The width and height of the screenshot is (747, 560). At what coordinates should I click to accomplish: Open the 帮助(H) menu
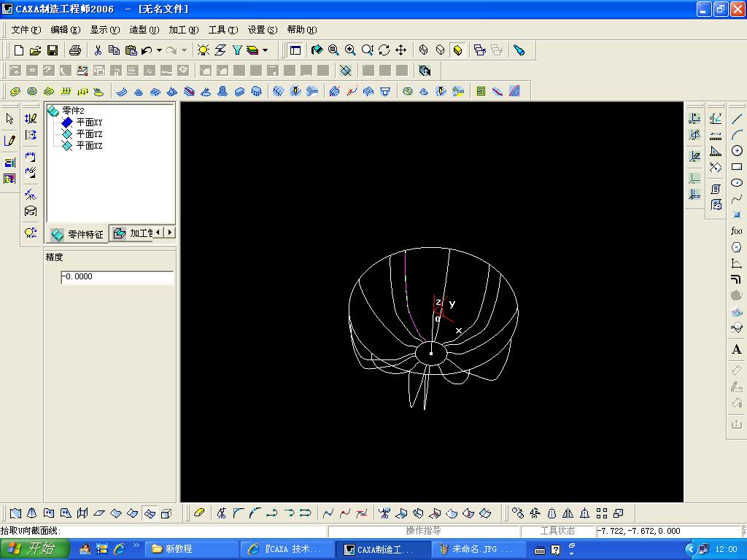coord(302,29)
